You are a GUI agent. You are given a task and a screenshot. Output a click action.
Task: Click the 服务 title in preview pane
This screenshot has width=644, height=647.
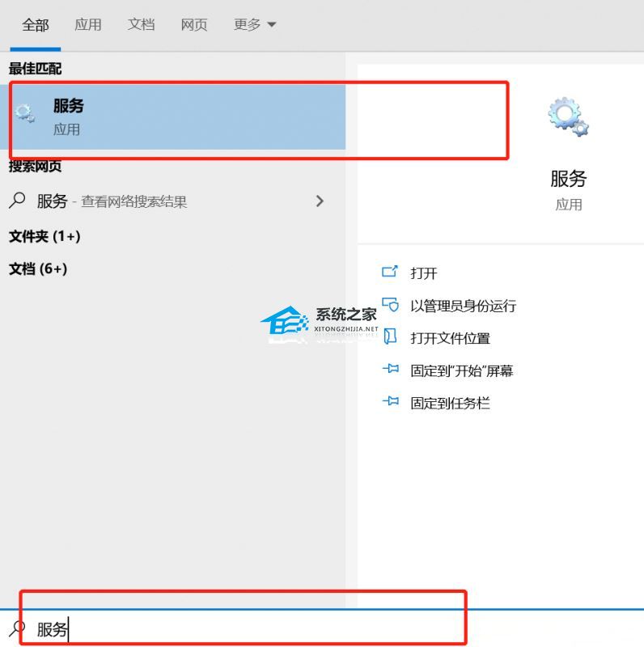[x=569, y=179]
